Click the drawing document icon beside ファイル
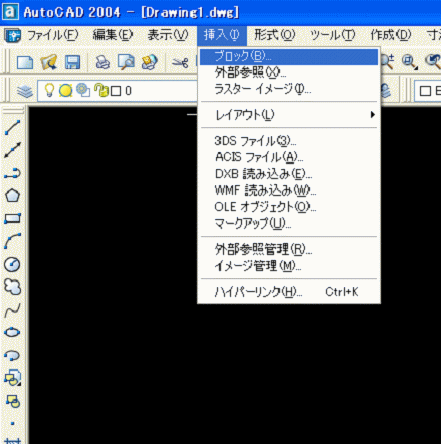 click(x=13, y=35)
